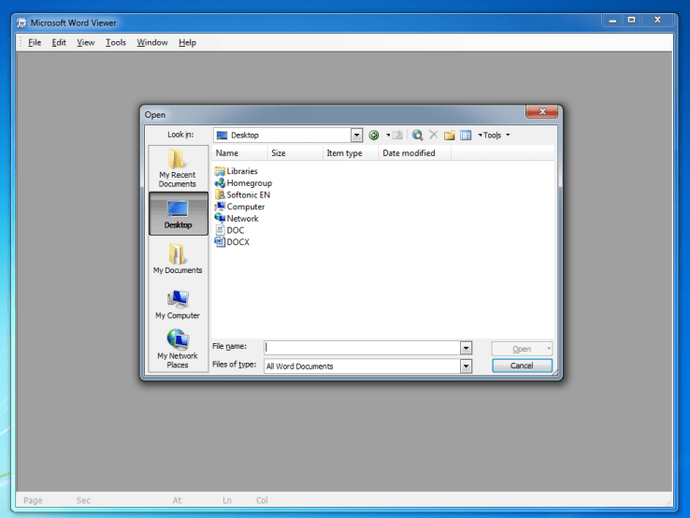Open the Tools dropdown in Open dialog

click(x=494, y=135)
